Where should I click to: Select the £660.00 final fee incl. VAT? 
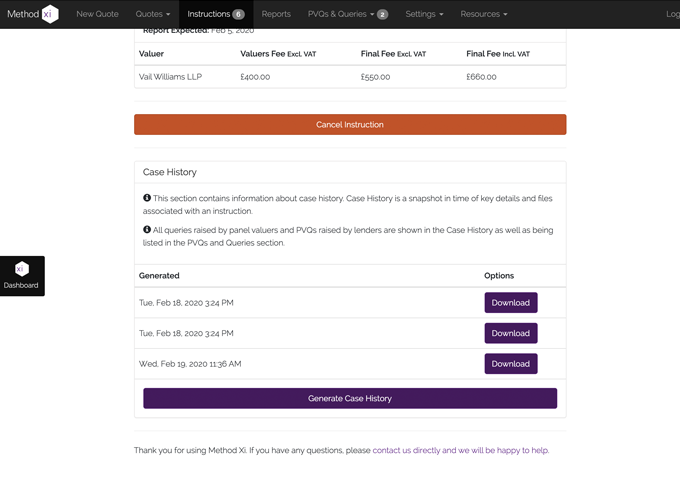pos(481,77)
